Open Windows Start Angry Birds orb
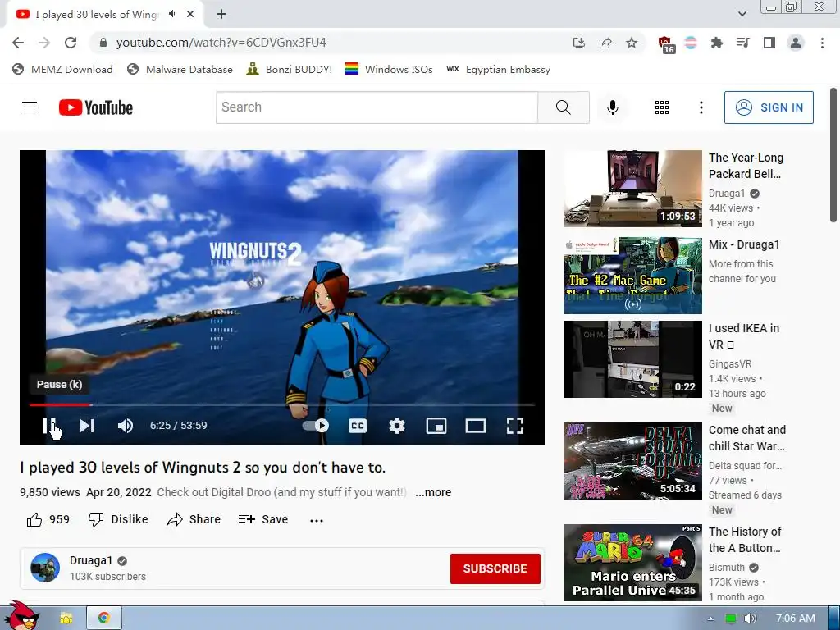This screenshot has width=840, height=630. 21,616
